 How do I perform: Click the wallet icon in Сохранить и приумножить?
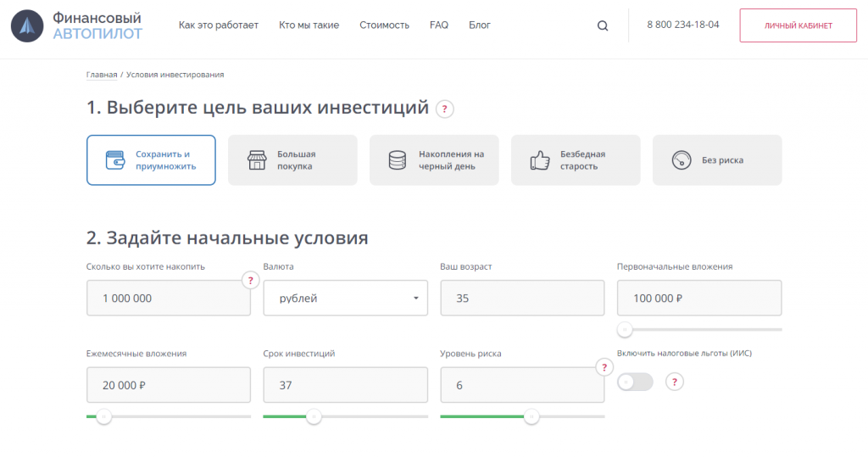(115, 160)
